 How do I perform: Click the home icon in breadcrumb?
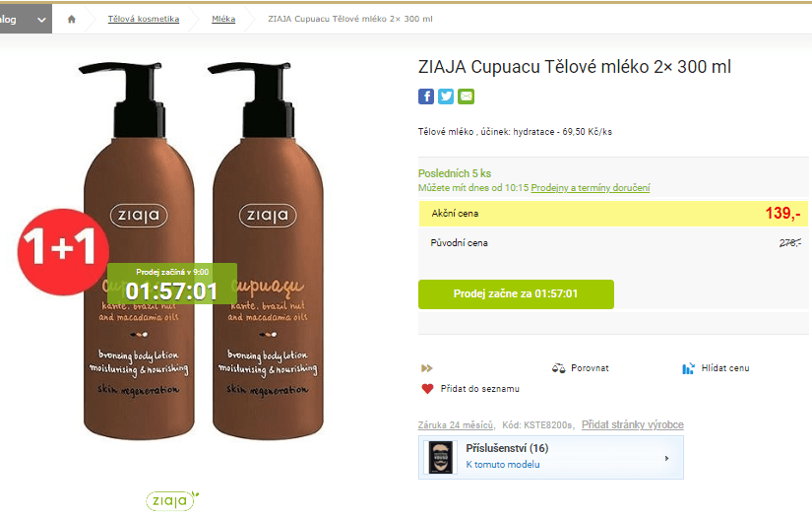coord(72,19)
